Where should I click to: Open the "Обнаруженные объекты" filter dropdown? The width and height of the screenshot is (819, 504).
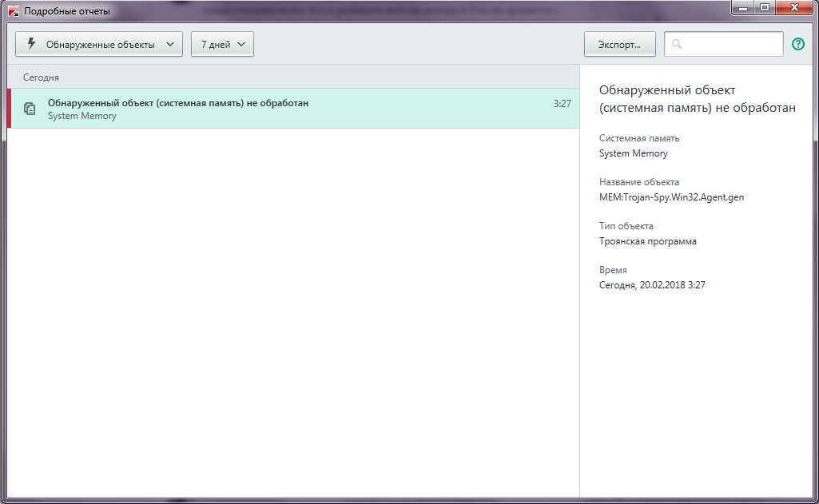pyautogui.click(x=99, y=45)
